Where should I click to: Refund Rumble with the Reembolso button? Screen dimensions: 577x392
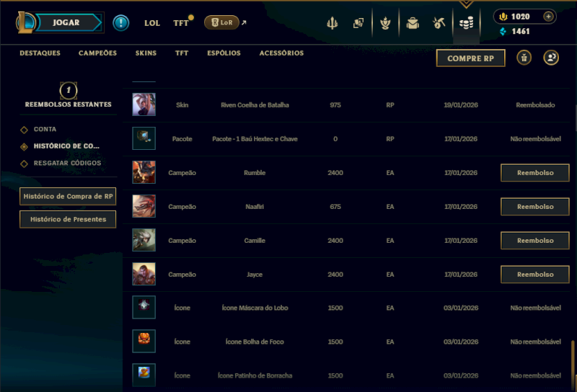click(x=535, y=173)
